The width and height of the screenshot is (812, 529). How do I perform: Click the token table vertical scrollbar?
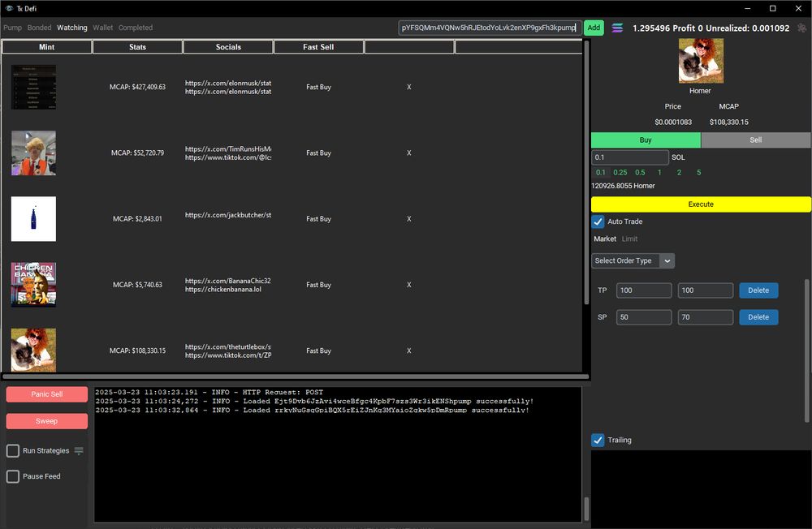coord(586,174)
